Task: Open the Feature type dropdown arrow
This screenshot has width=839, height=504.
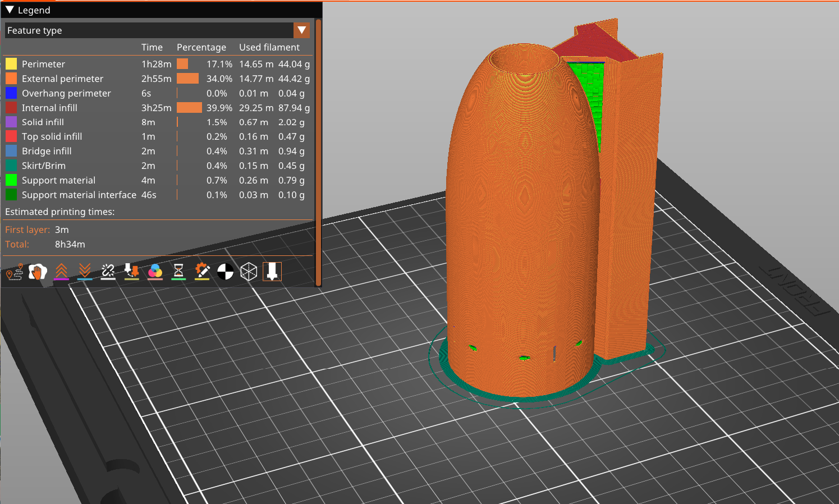Action: point(302,30)
